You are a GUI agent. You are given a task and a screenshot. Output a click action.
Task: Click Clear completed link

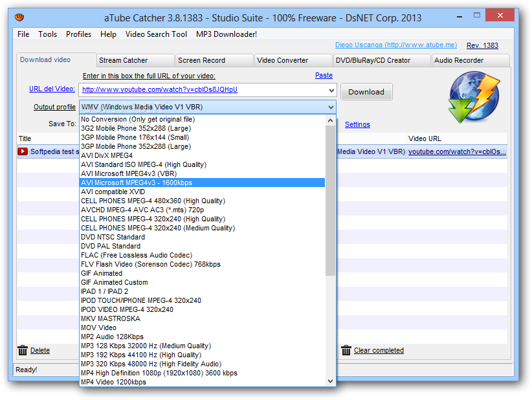[x=379, y=350]
